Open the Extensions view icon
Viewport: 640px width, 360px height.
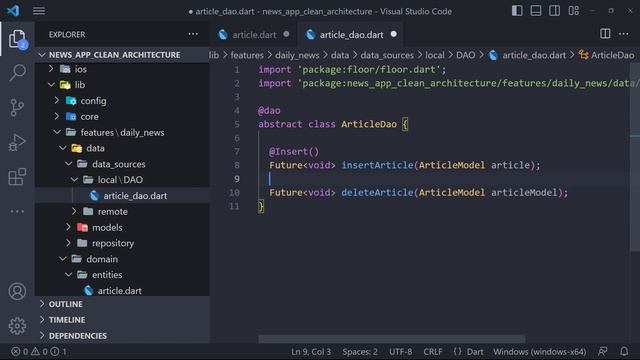pos(17,177)
